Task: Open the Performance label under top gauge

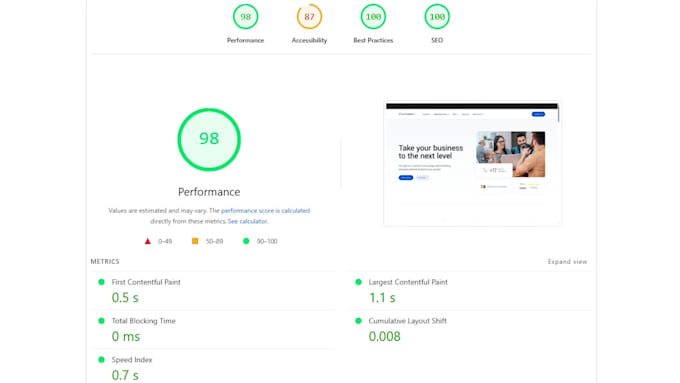Action: (245, 40)
